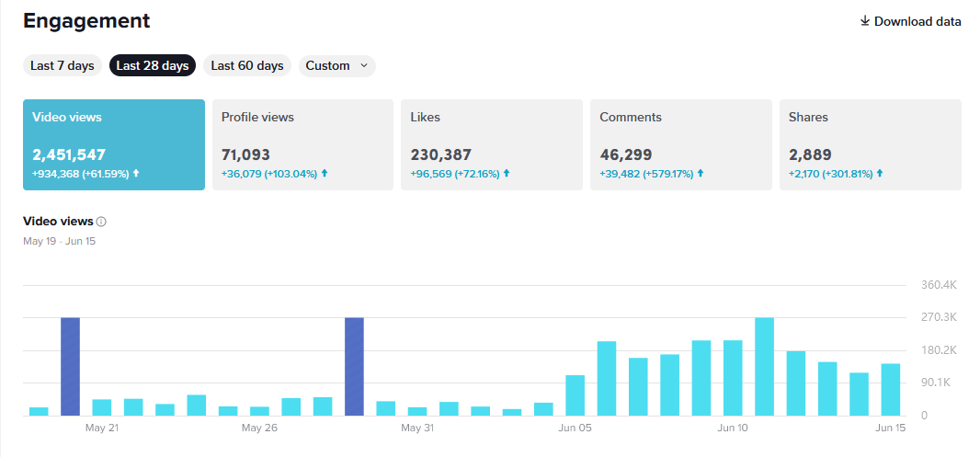Select the Last 7 days range

[x=62, y=65]
